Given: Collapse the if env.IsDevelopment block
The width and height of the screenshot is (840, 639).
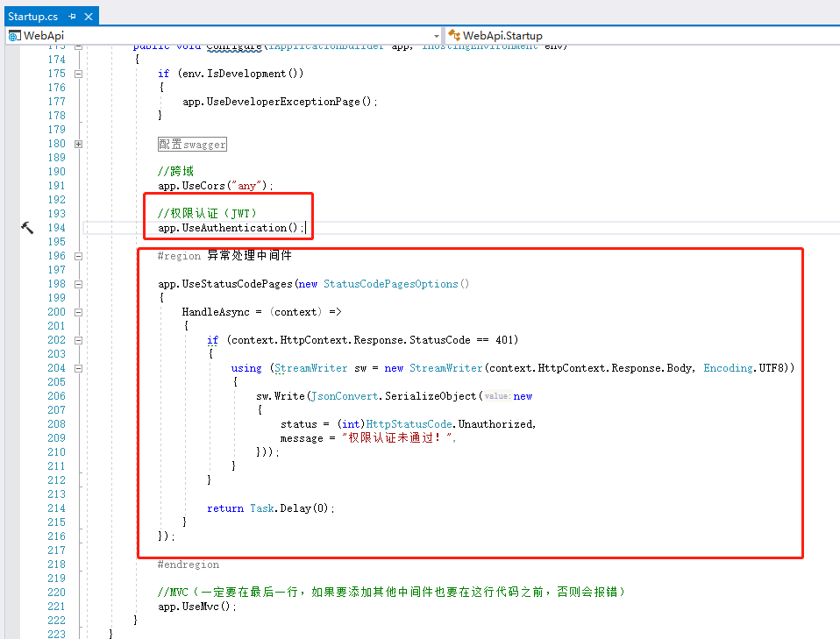Looking at the screenshot, I should (78, 74).
